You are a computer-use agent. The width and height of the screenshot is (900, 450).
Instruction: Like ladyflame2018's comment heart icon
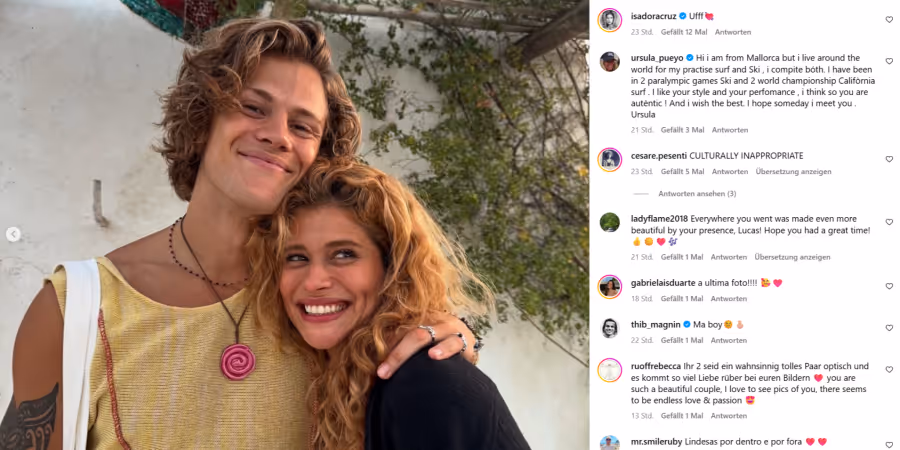click(x=889, y=222)
